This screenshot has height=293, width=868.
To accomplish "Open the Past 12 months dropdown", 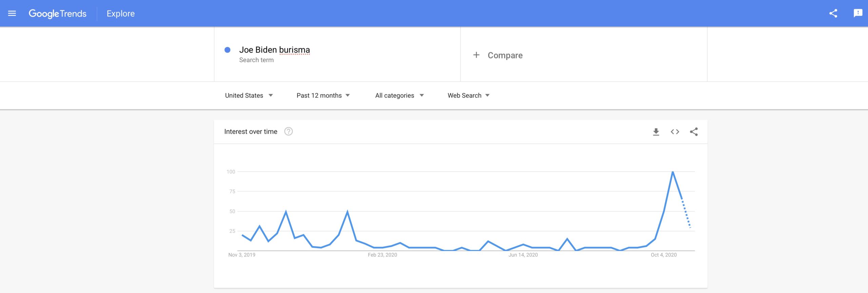I will [x=323, y=96].
